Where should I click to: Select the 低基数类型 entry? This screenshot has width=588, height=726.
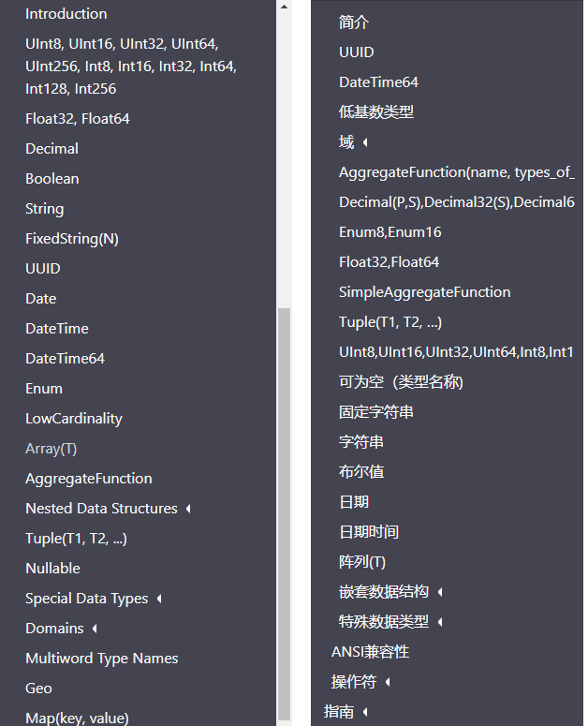[x=376, y=112]
